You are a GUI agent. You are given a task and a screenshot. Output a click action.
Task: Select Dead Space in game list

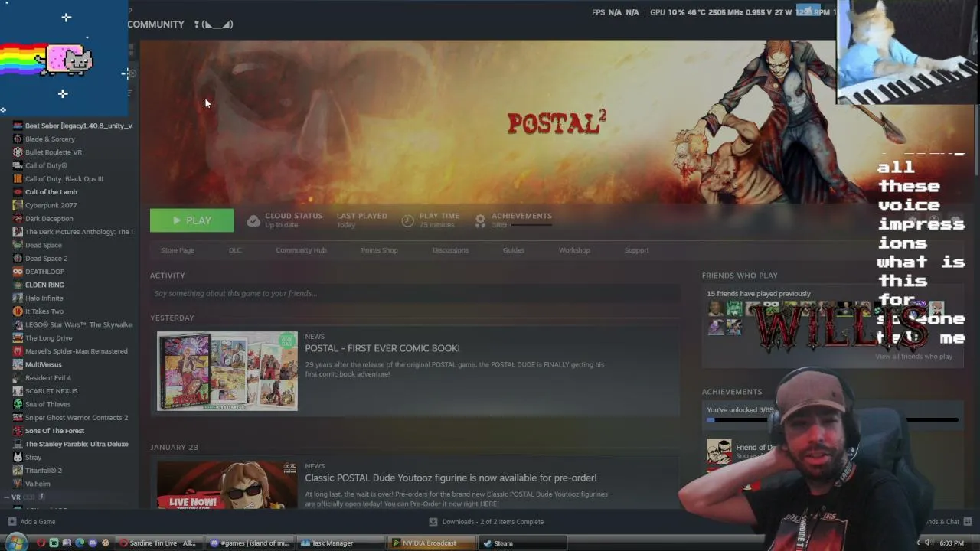point(44,245)
